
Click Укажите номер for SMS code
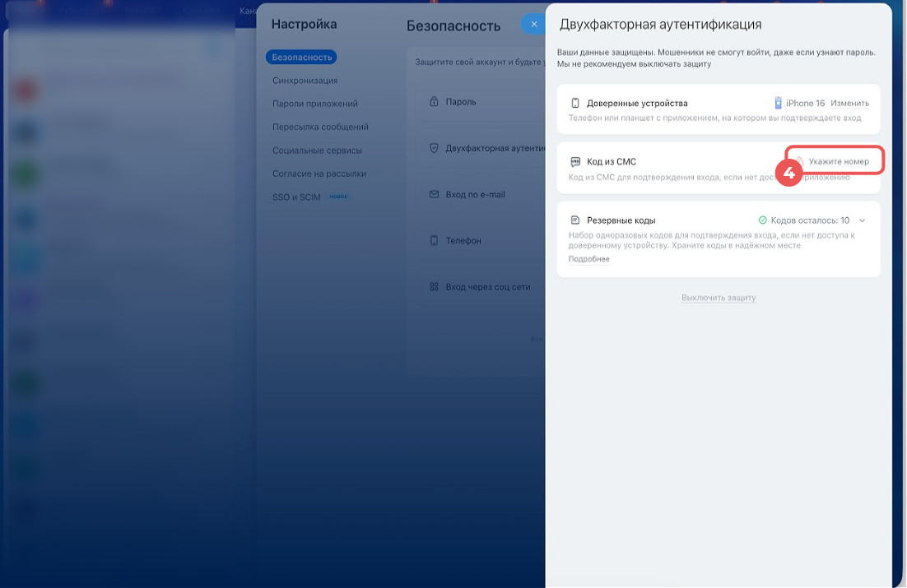click(x=838, y=161)
